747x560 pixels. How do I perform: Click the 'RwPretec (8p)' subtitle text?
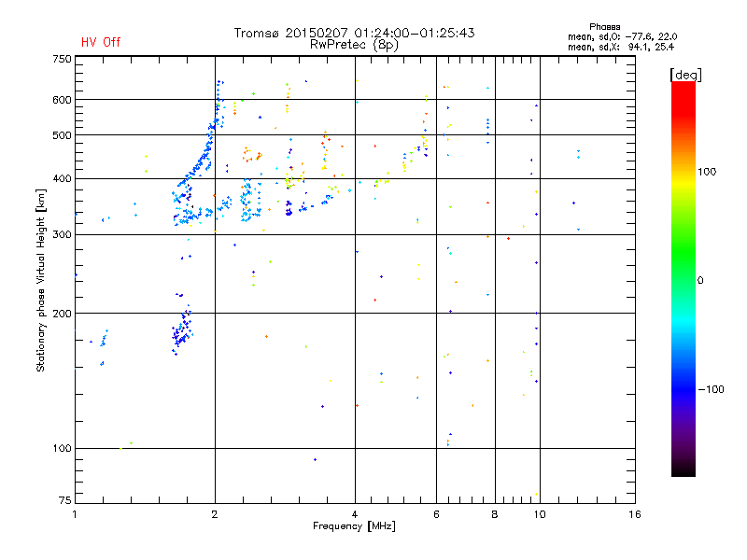coord(354,45)
